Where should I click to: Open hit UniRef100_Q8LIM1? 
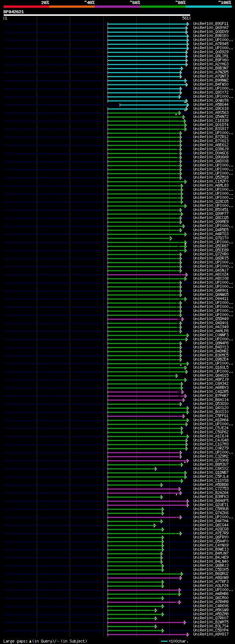click(x=211, y=56)
